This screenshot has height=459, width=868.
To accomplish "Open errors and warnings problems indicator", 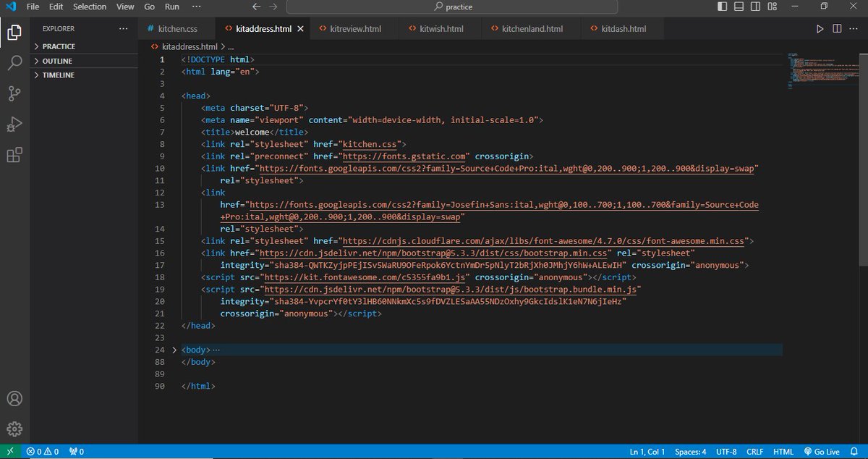I will click(43, 452).
